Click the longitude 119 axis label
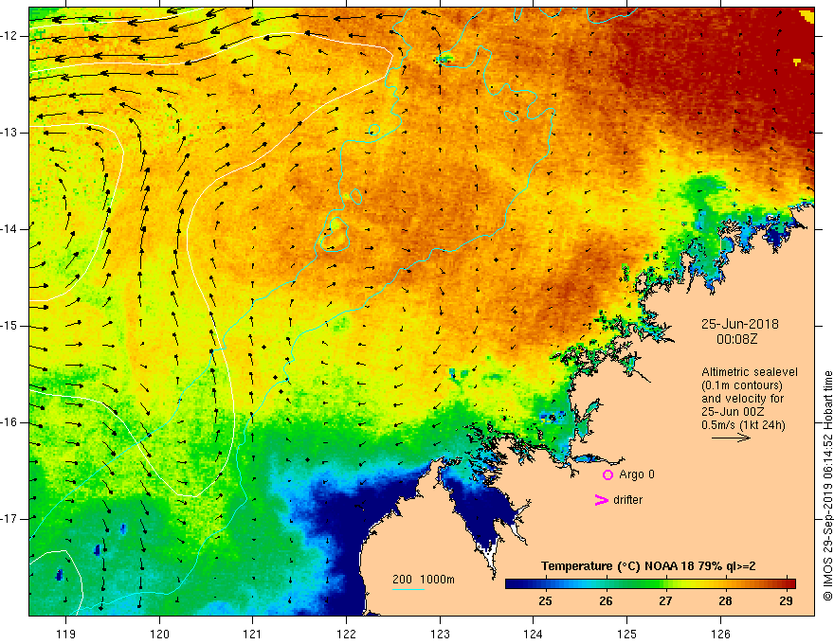Image resolution: width=834 pixels, height=644 pixels. click(66, 634)
